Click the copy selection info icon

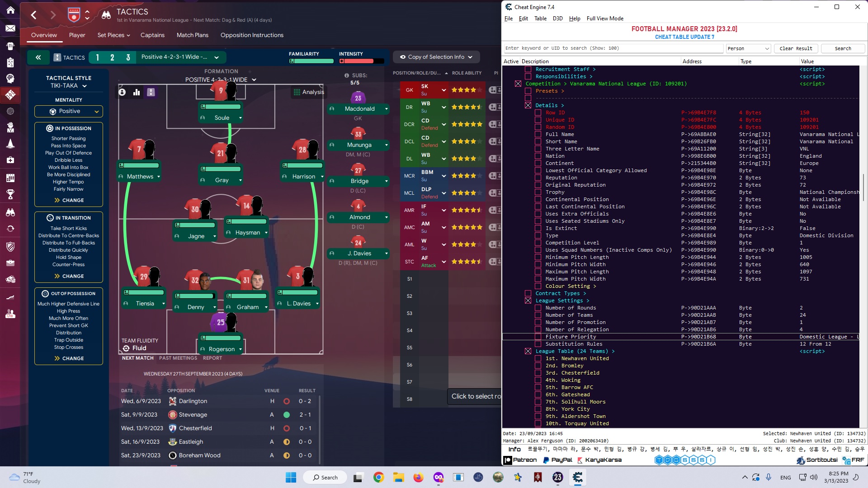coord(403,56)
